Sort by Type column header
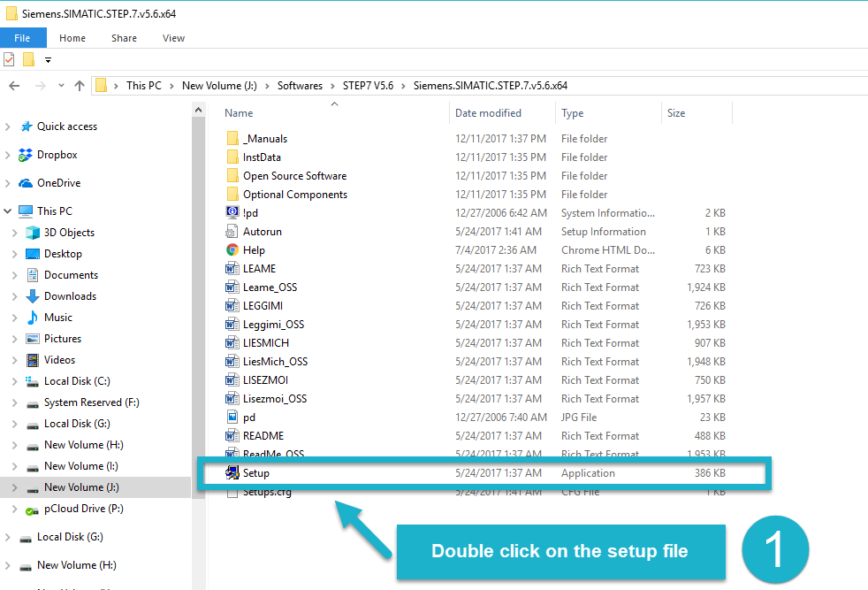This screenshot has height=590, width=868. click(573, 113)
